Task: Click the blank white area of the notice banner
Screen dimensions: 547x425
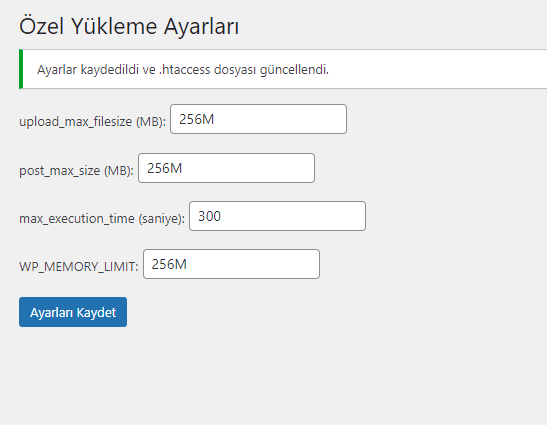Action: click(x=436, y=69)
